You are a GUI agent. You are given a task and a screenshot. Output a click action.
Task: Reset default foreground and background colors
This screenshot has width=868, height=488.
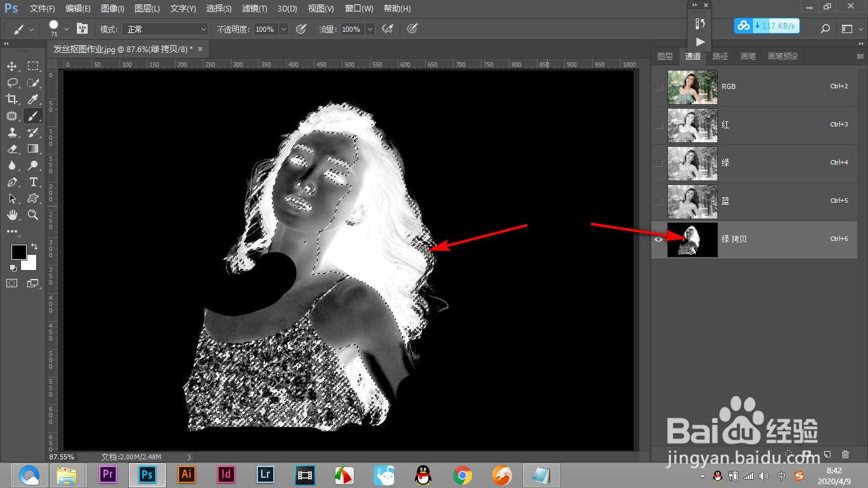(x=13, y=268)
